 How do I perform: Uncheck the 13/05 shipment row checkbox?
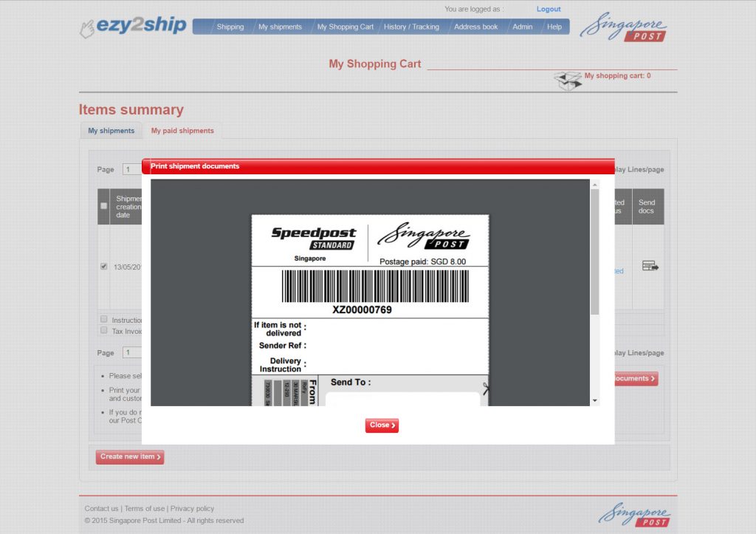pyautogui.click(x=103, y=267)
